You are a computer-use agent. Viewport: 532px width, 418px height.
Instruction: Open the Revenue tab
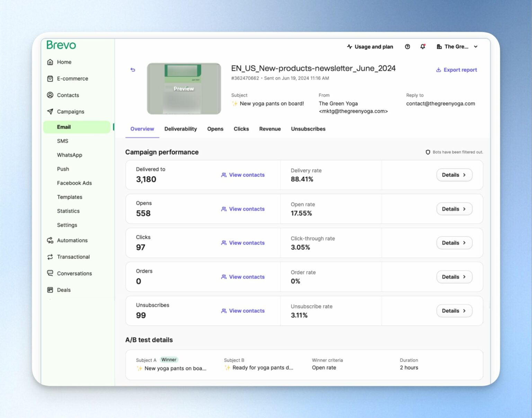click(270, 129)
